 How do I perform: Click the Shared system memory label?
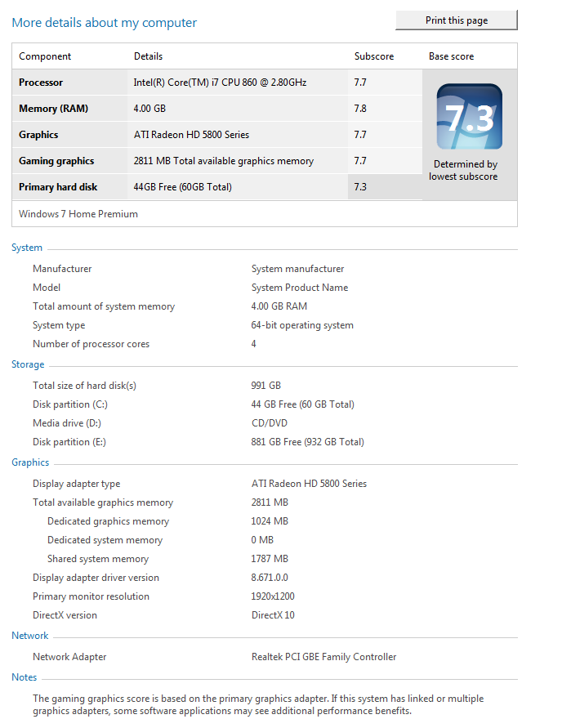[x=98, y=559]
